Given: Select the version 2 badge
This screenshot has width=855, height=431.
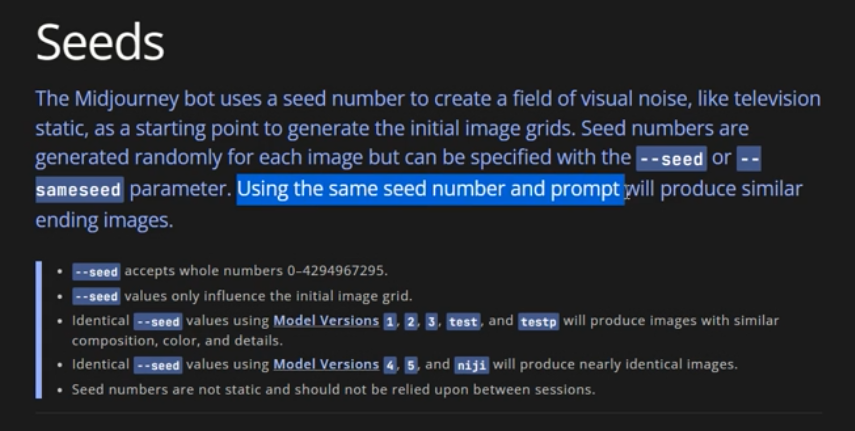Looking at the screenshot, I should click(x=412, y=321).
